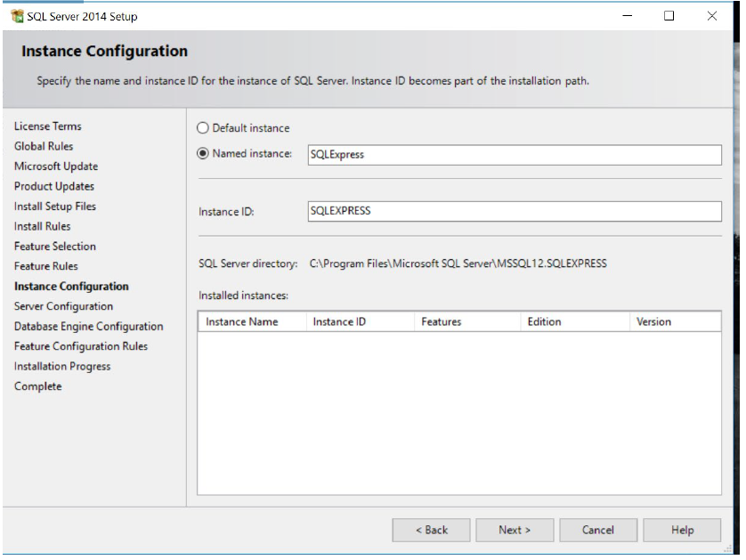
Task: Click the Edition column header
Action: (575, 321)
